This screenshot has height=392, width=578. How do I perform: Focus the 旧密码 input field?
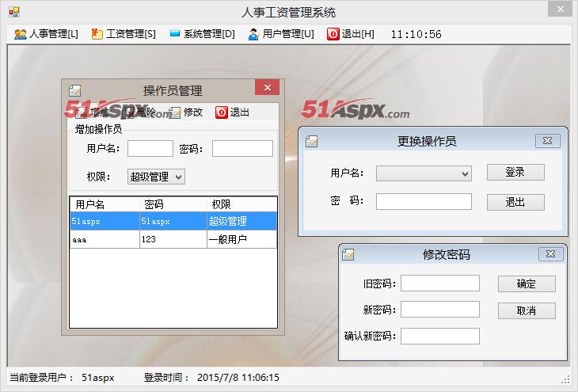440,283
